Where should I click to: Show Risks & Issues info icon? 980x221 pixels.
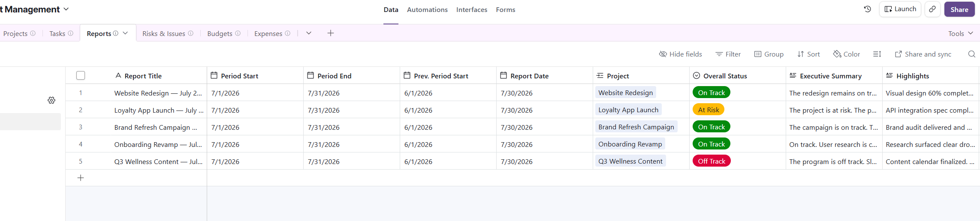(191, 33)
